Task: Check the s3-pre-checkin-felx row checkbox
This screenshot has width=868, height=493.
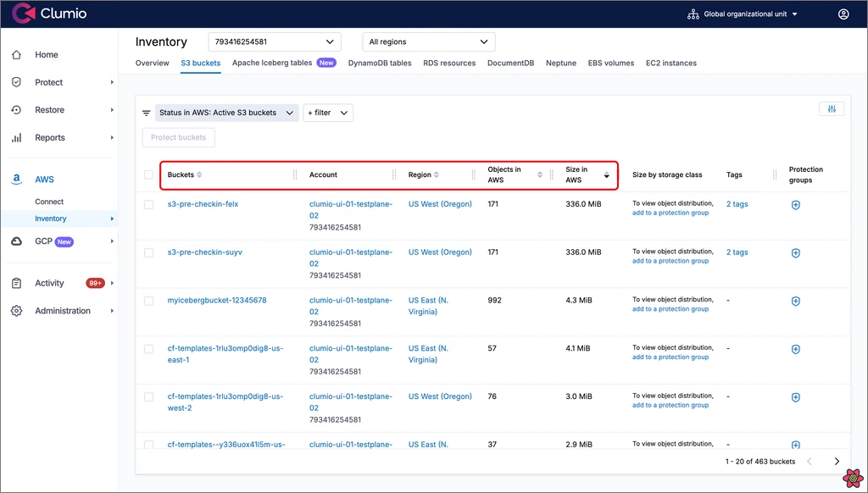Action: tap(148, 205)
